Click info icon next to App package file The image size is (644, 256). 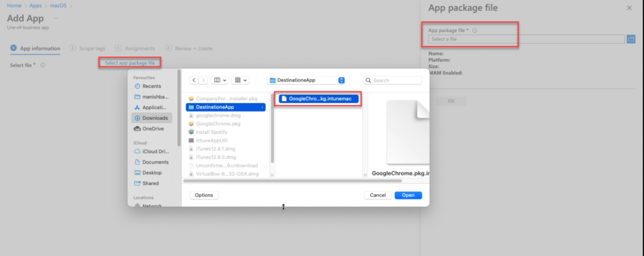pos(475,30)
